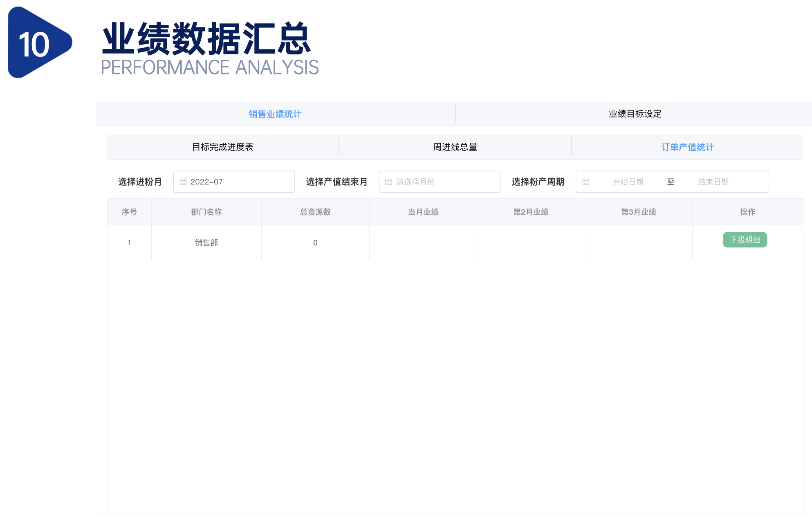Image resolution: width=812 pixels, height=517 pixels.
Task: Click the 销售部 department cell
Action: pos(206,242)
